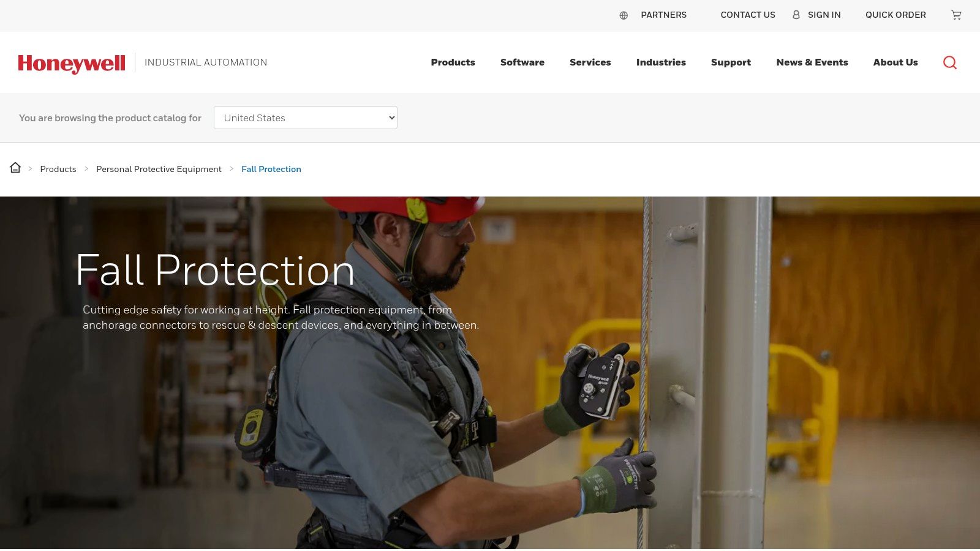Screen dimensions: 980x551
Task: Click the user icon beside Sign In
Action: click(x=796, y=15)
